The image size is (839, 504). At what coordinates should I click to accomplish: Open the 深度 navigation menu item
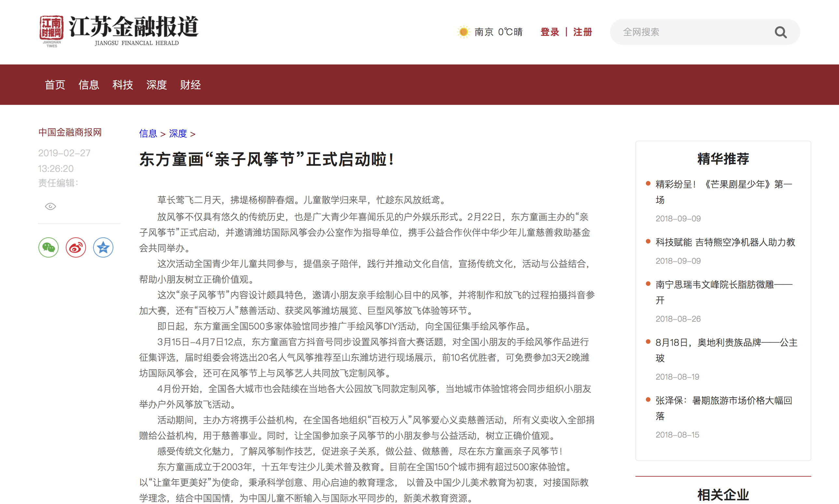click(x=157, y=85)
